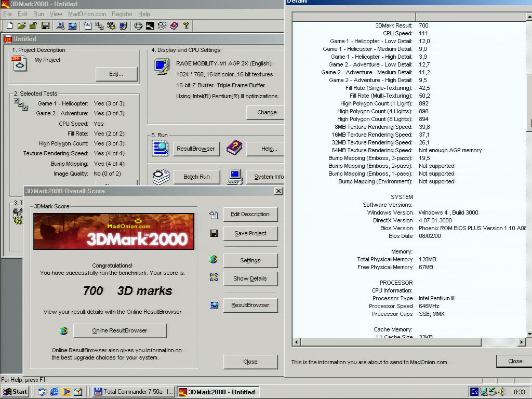Click the System Info button
Image resolution: width=532 pixels, height=399 pixels.
pyautogui.click(x=265, y=177)
